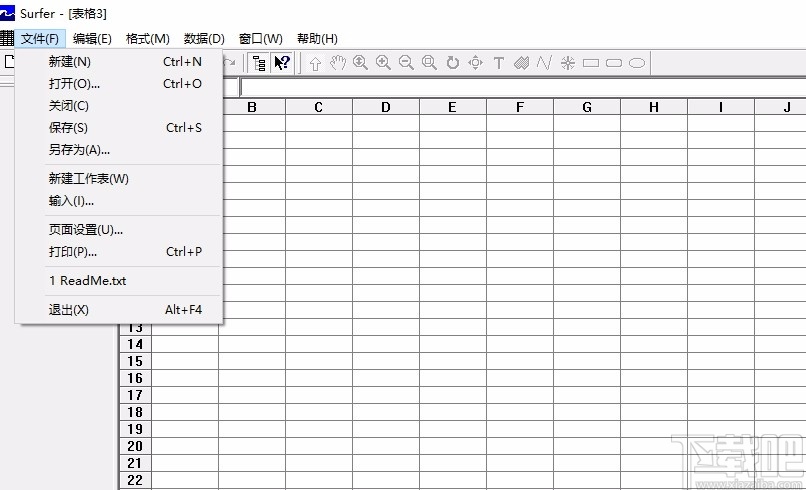Select row 20 header
The width and height of the screenshot is (806, 490).
(135, 446)
